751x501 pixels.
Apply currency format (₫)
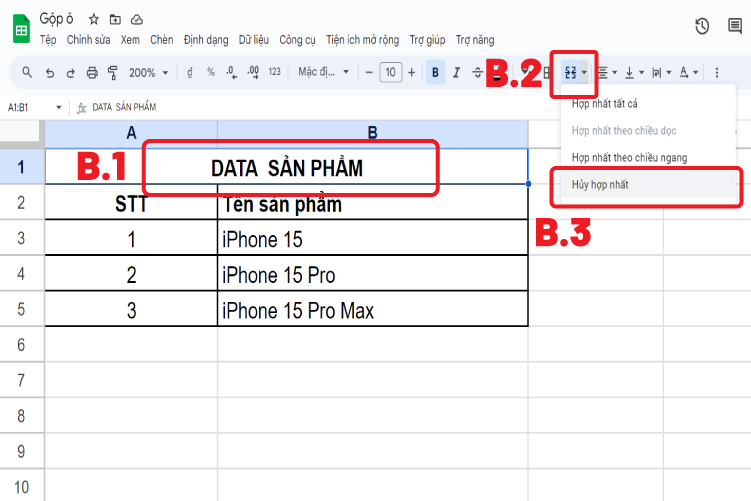(190, 72)
